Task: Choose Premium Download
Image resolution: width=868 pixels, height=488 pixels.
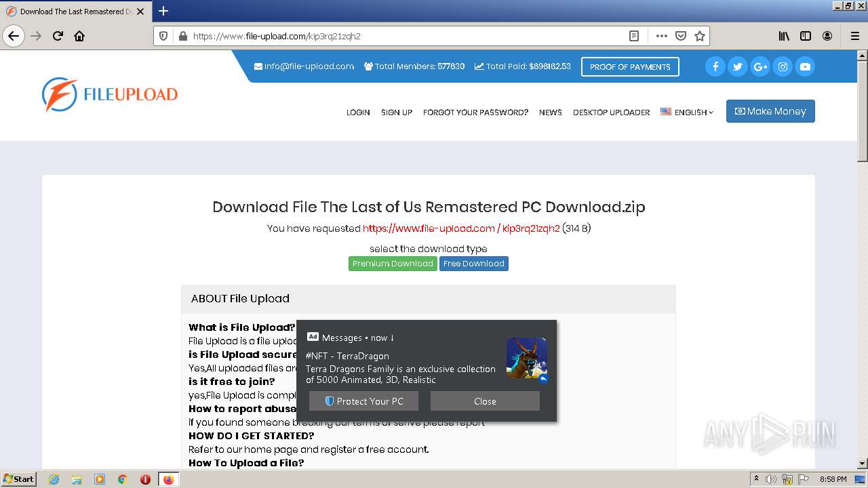Action: (393, 264)
